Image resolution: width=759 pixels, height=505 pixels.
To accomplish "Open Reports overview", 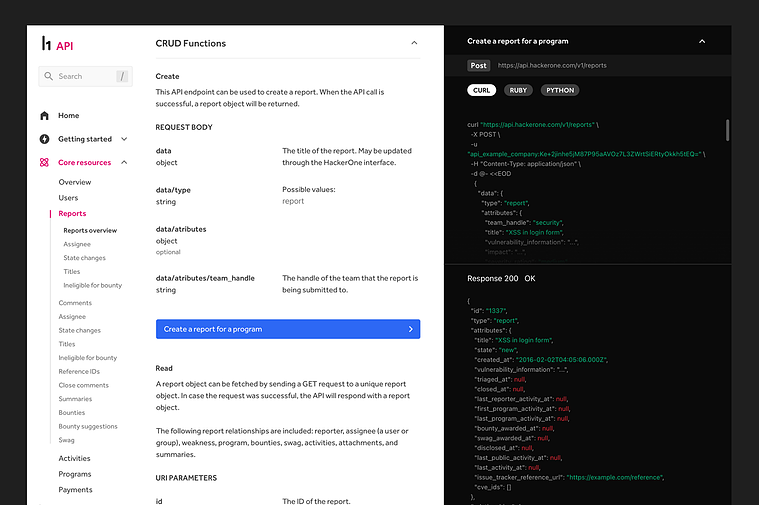I will pyautogui.click(x=90, y=230).
